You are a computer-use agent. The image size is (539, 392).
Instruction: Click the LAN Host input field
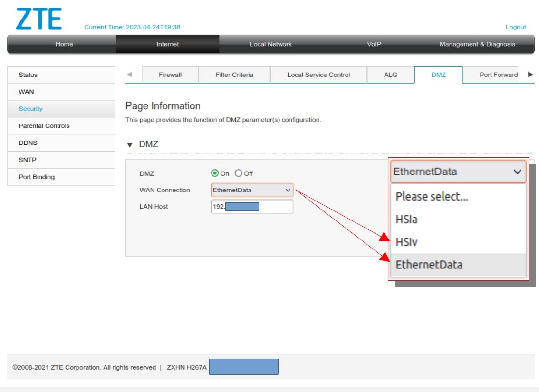pyautogui.click(x=252, y=207)
